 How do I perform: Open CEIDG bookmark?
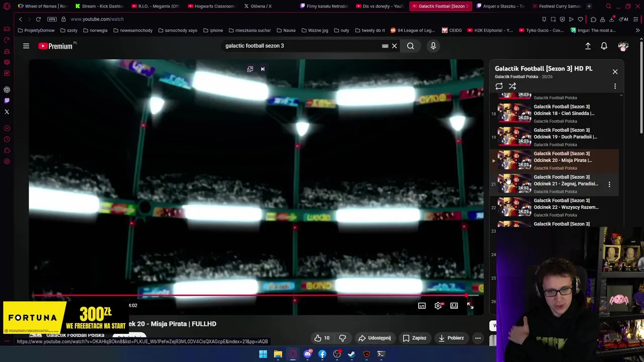452,30
